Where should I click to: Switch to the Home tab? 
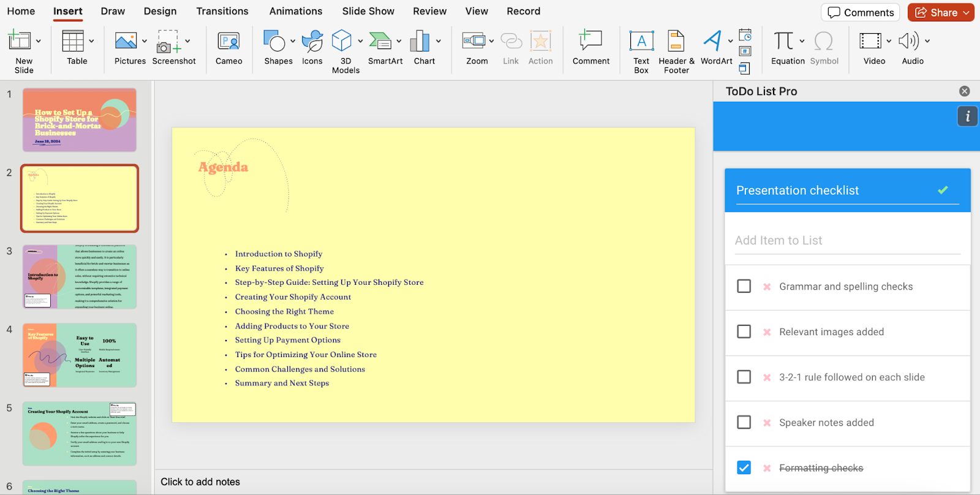tap(21, 11)
